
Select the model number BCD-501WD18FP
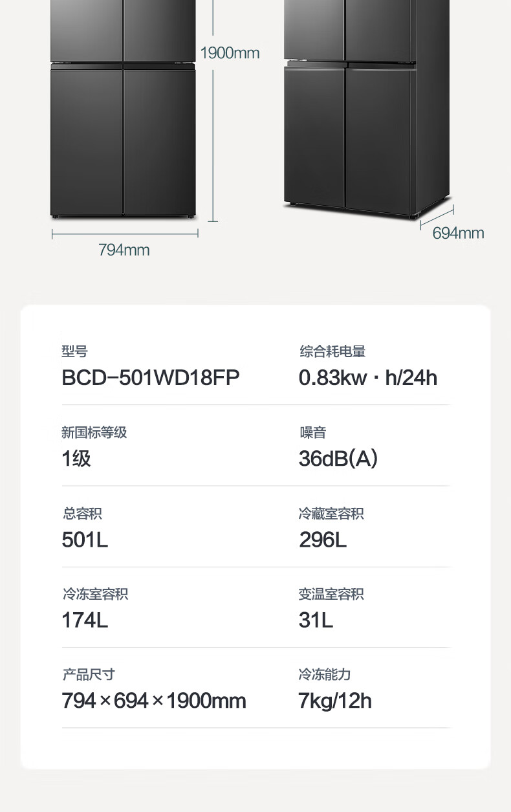151,378
